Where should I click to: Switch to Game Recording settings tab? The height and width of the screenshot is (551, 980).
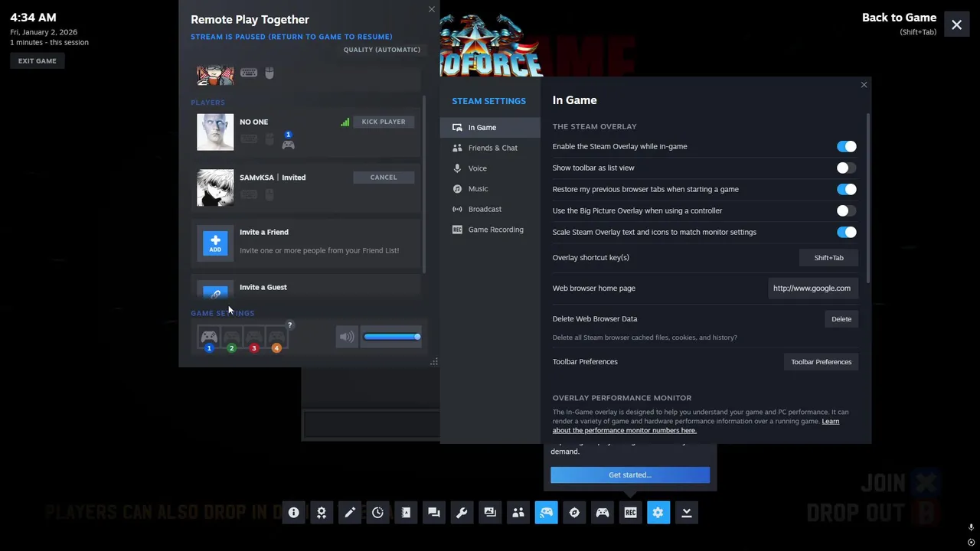(x=490, y=230)
